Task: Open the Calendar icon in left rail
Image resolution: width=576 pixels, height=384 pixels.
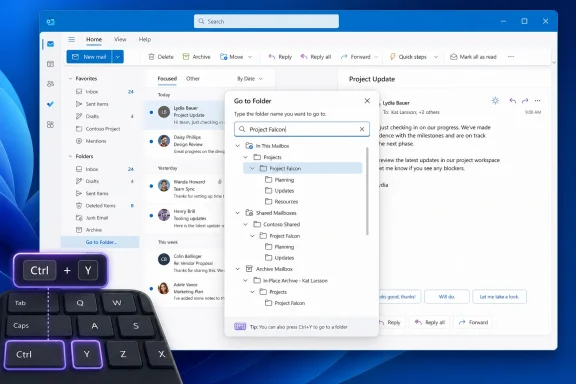Action: (50, 64)
